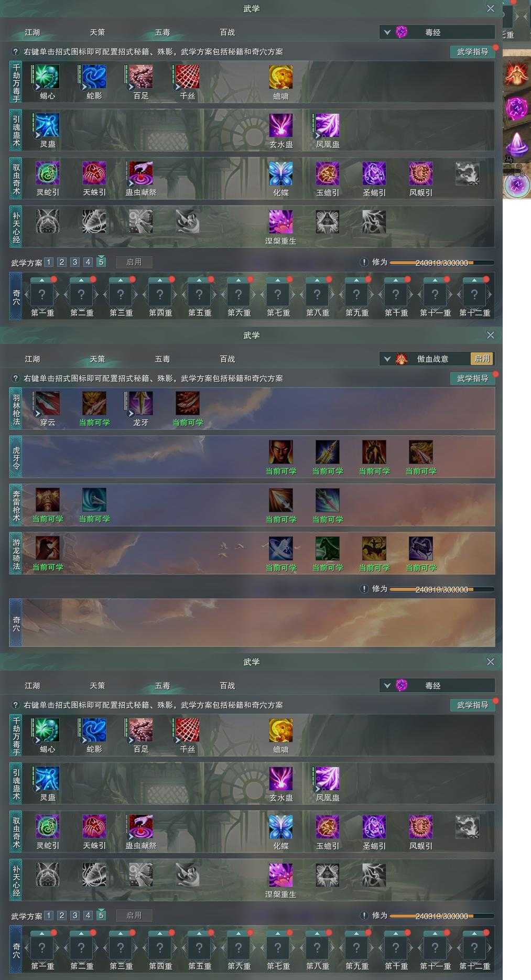The height and width of the screenshot is (980, 531).
Task: Switch to 江湖 tab in upper 毒经 panel
Action: pyautogui.click(x=32, y=32)
